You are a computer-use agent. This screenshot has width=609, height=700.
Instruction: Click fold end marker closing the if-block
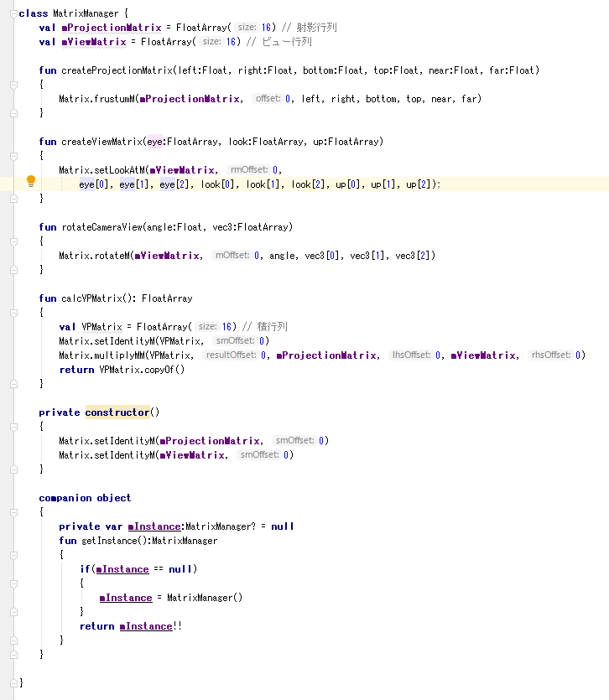click(x=14, y=612)
